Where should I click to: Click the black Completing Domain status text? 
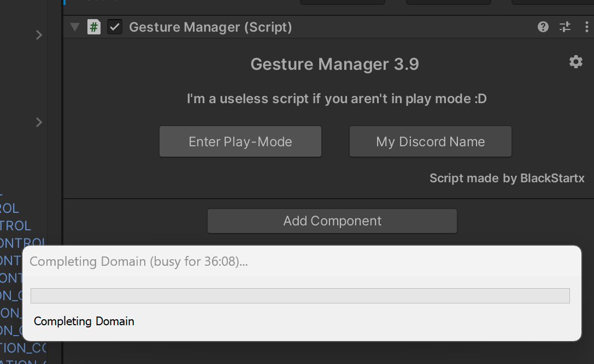pyautogui.click(x=84, y=321)
